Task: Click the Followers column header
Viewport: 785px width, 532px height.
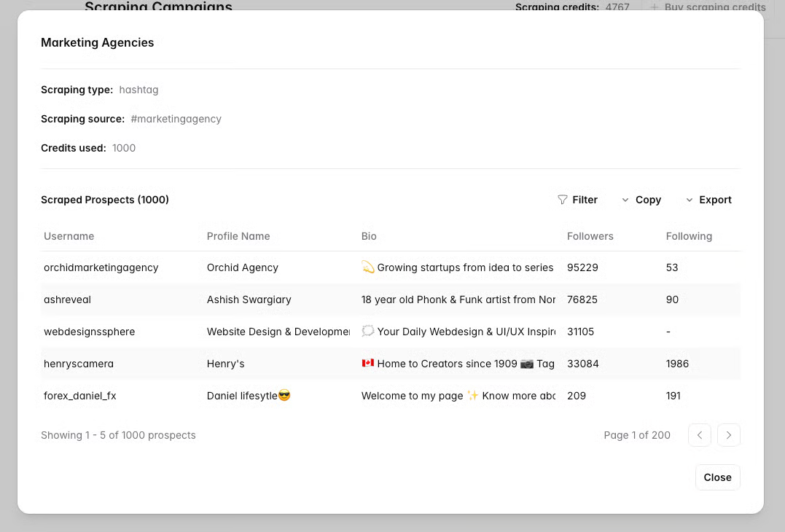Action: (x=590, y=236)
